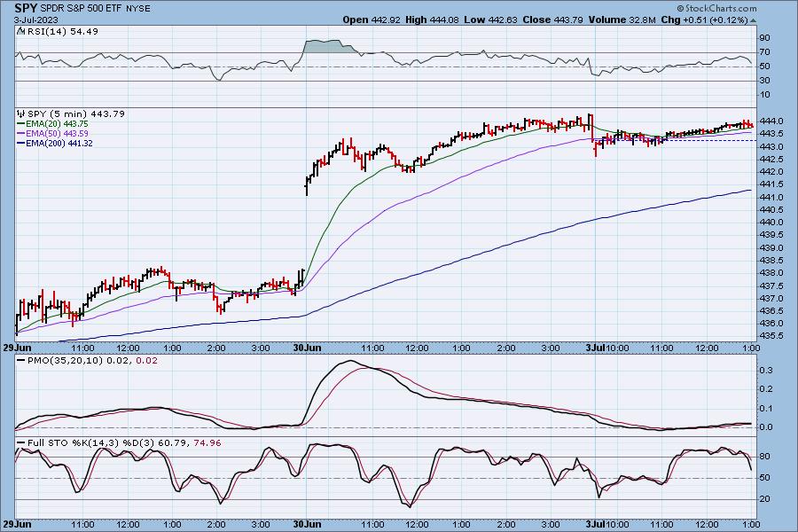Click the 435.5 price axis label

(x=771, y=336)
